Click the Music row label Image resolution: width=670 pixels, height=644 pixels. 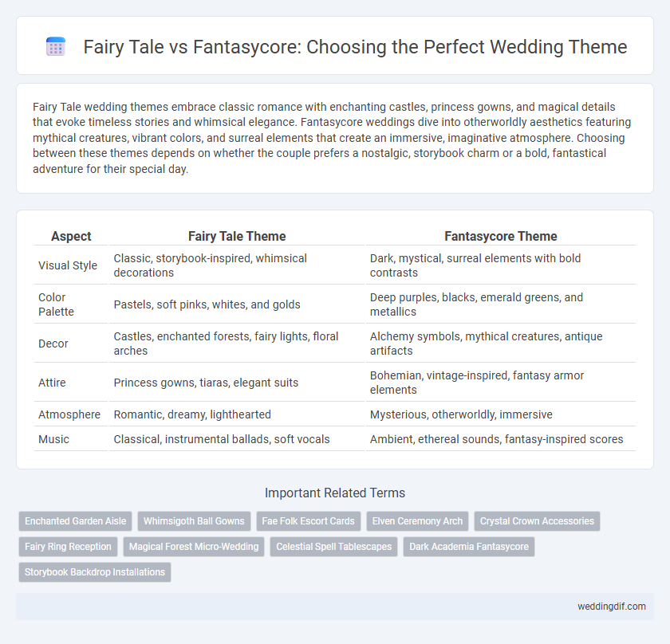[x=54, y=439]
